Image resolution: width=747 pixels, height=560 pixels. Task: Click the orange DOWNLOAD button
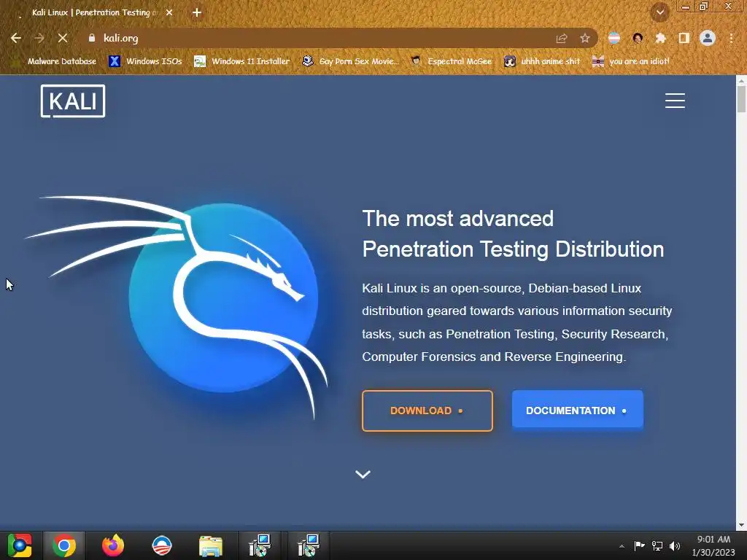[427, 411]
